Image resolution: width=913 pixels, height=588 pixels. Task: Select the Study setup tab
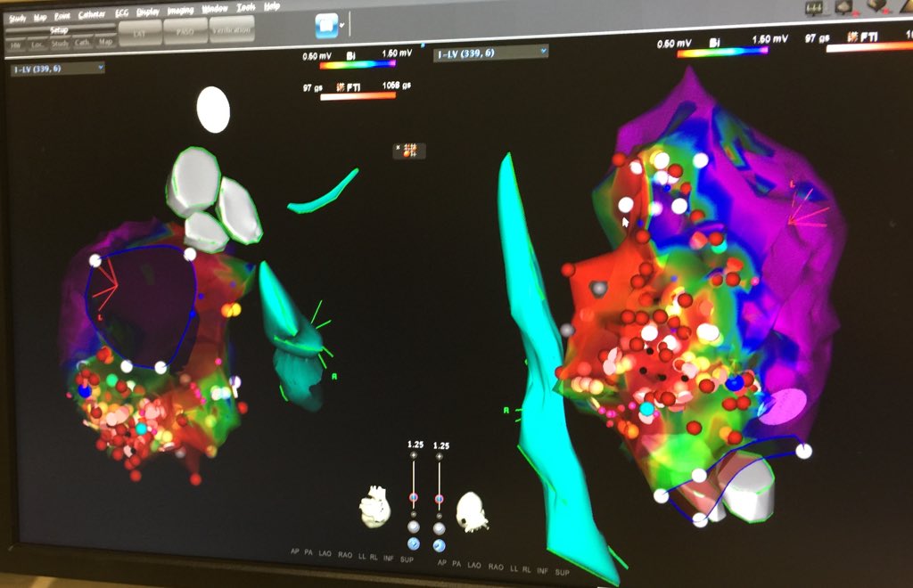pyautogui.click(x=60, y=43)
